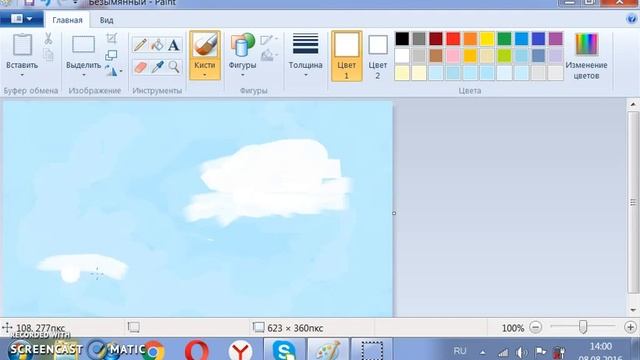The height and width of the screenshot is (360, 640).
Task: Click the rectangular Select (Выделить) icon
Action: [83, 44]
